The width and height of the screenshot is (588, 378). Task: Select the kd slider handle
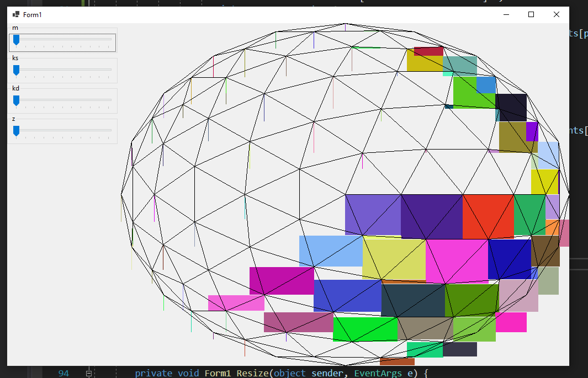(16, 100)
